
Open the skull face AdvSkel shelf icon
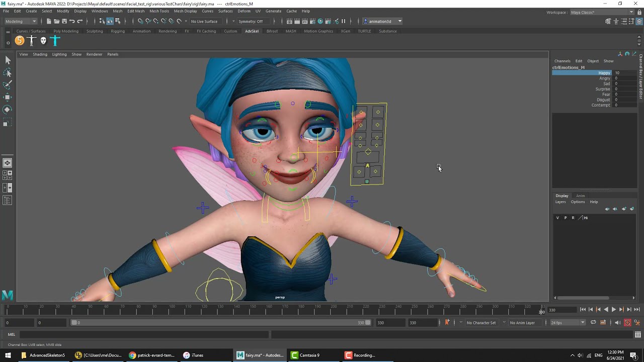[x=43, y=41]
